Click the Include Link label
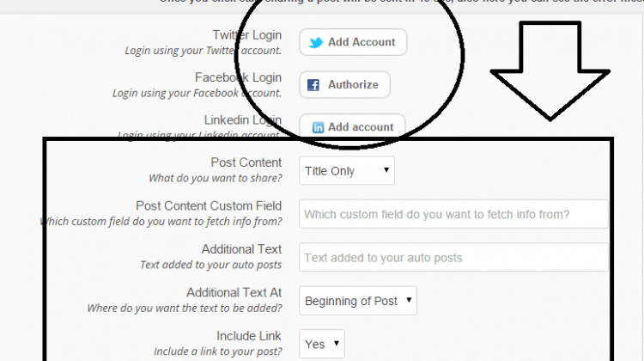The image size is (644, 361). (x=249, y=336)
